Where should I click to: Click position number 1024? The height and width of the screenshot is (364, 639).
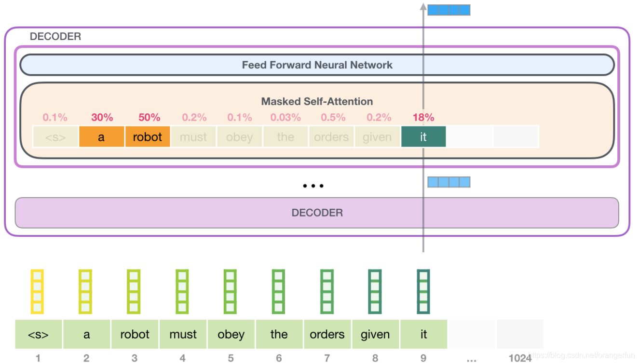point(520,358)
